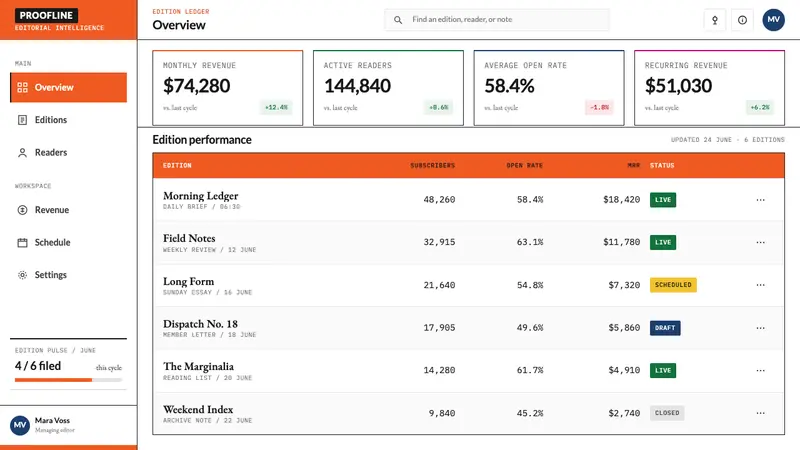Click the Schedule calendar icon
The height and width of the screenshot is (450, 800).
click(x=22, y=242)
